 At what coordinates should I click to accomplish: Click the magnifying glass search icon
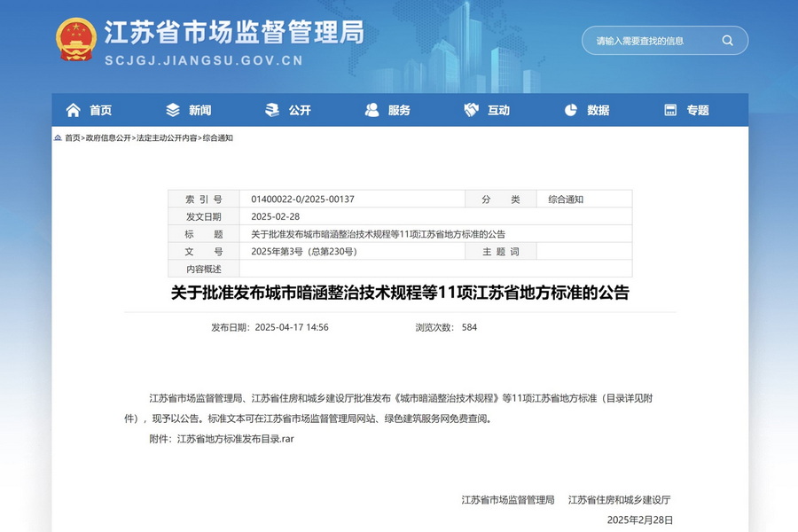pos(727,40)
